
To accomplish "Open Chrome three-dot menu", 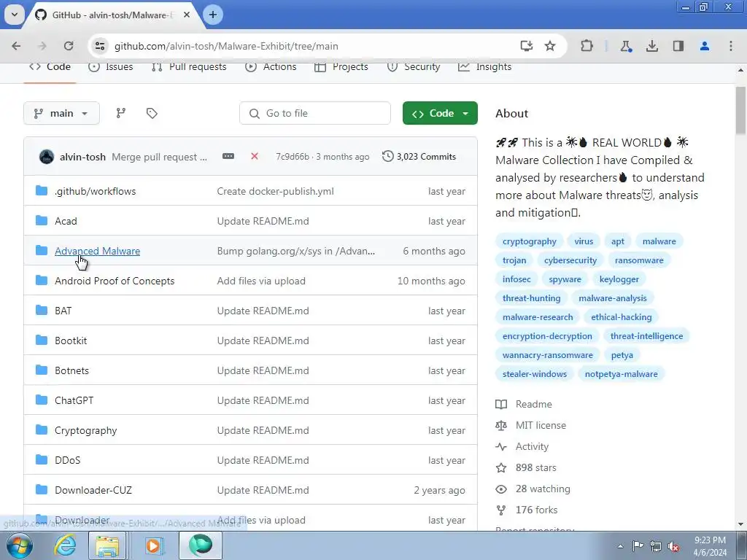I will pyautogui.click(x=731, y=46).
